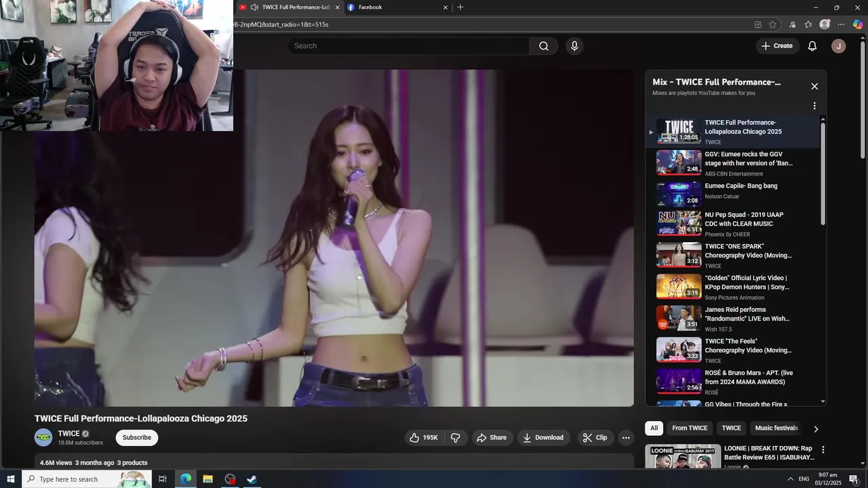The image size is (868, 488).
Task: Click the video player to pause
Action: point(334,237)
